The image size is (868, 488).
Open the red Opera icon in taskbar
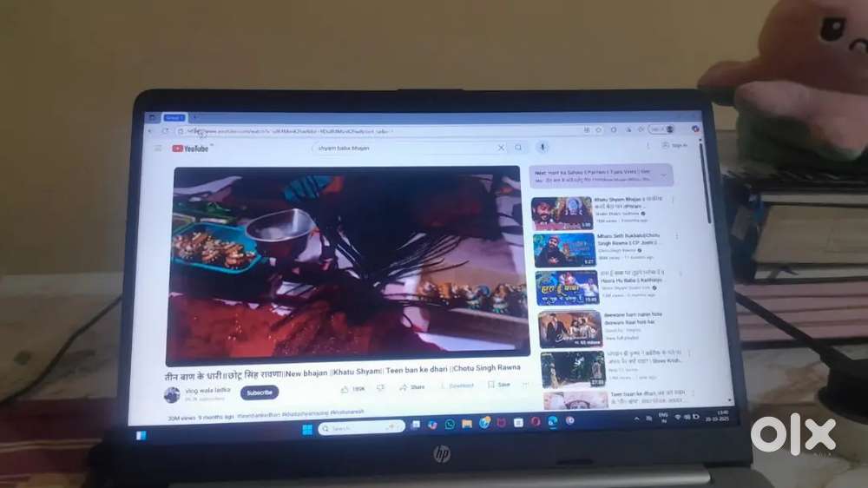click(536, 421)
